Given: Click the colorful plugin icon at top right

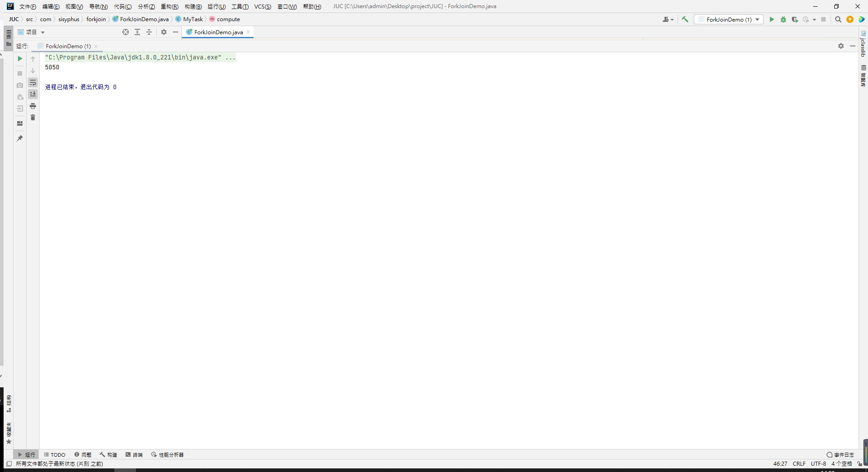Looking at the screenshot, I should tap(861, 19).
